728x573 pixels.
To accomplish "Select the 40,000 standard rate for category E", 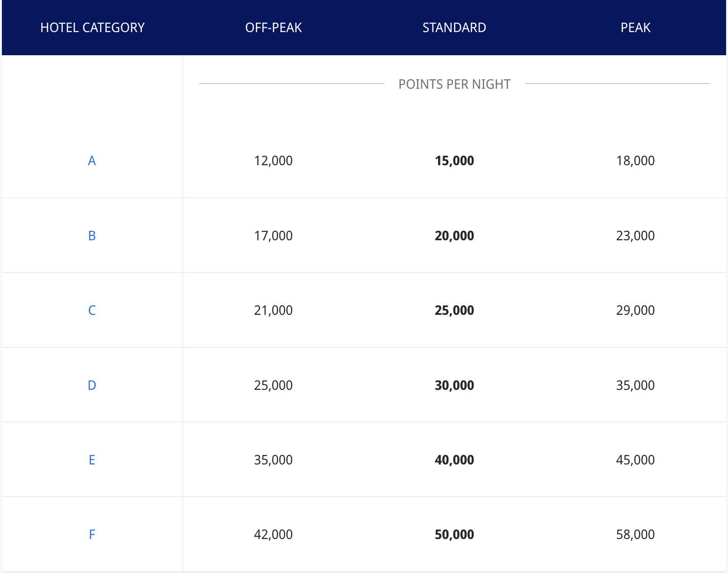I will click(454, 459).
